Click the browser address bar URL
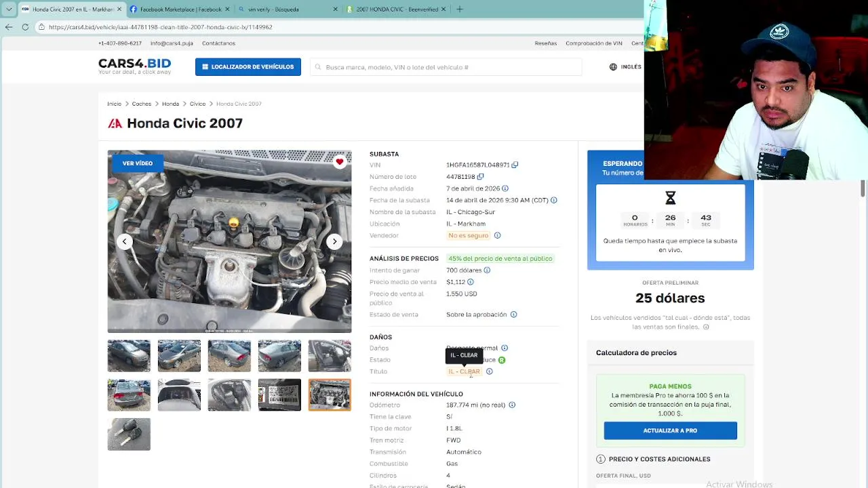868x488 pixels. (x=160, y=27)
